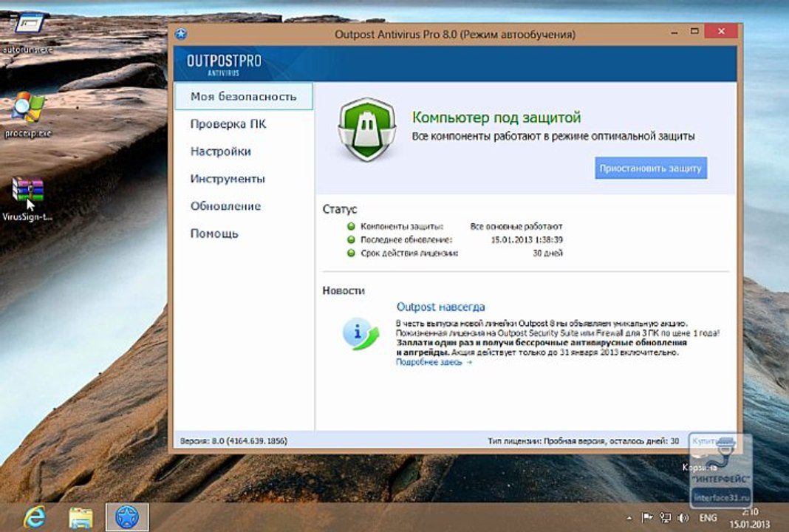The image size is (789, 532).
Task: Click the Новости section heading
Action: [x=344, y=290]
